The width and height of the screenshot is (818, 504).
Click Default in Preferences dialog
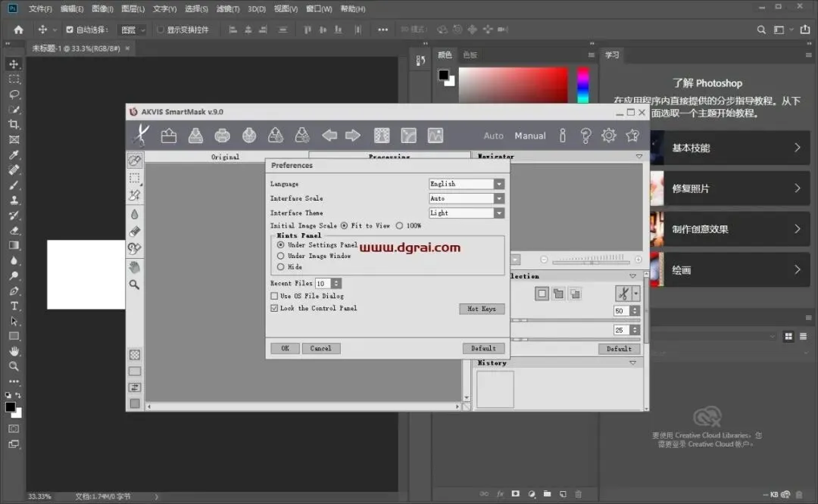click(483, 348)
